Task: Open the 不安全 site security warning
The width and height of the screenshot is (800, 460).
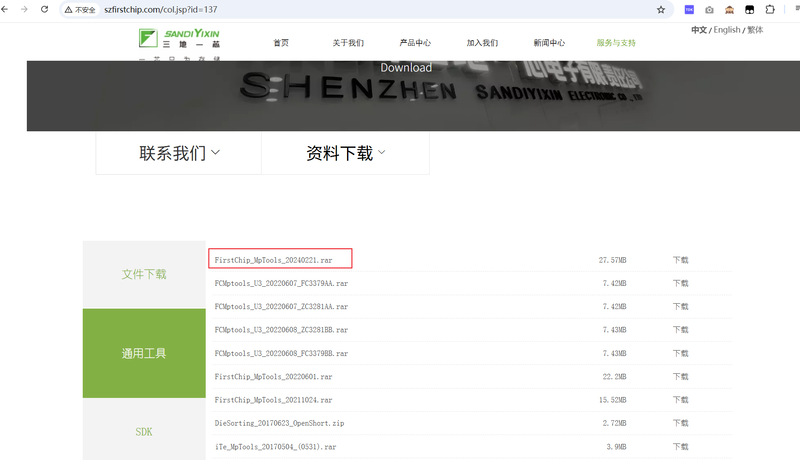Action: [x=80, y=10]
